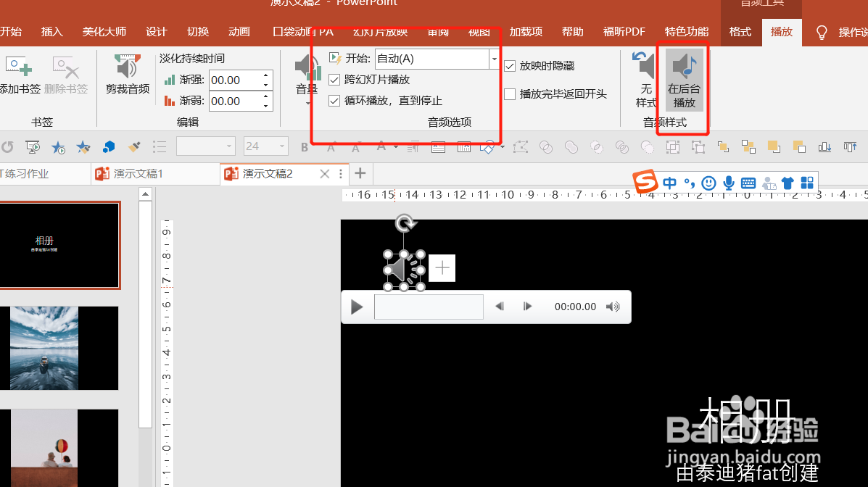Click the audio playback progress bar
This screenshot has height=487, width=868.
pos(428,307)
